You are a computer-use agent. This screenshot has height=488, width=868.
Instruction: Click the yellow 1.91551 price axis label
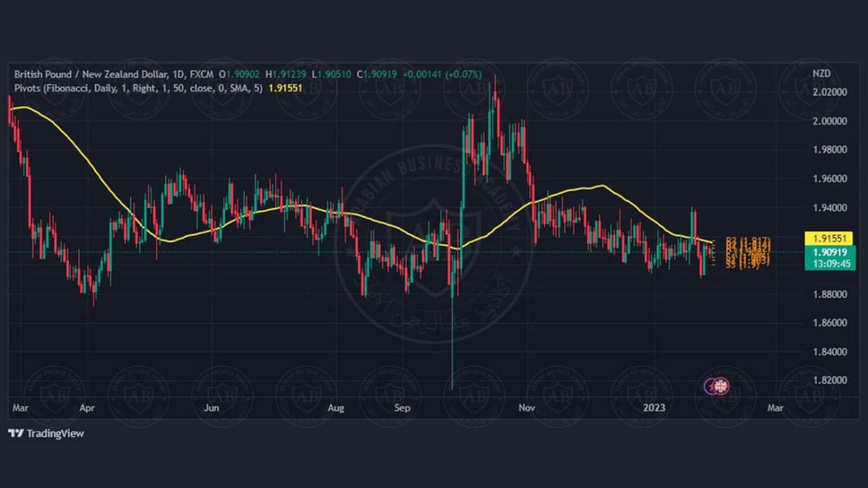click(x=830, y=238)
